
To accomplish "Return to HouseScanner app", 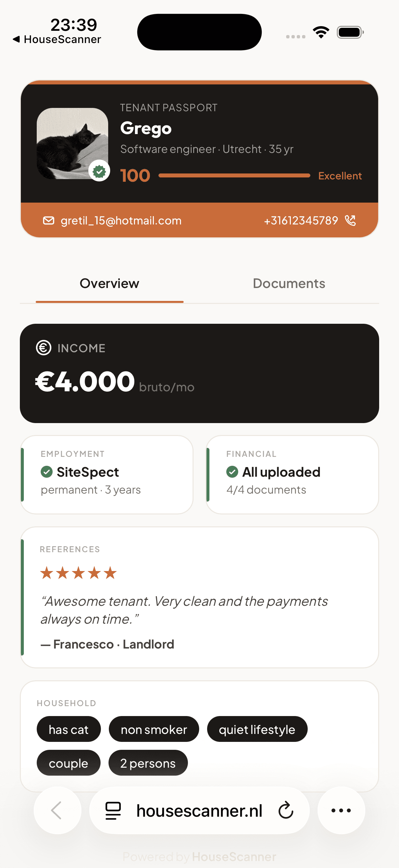I will (x=57, y=39).
